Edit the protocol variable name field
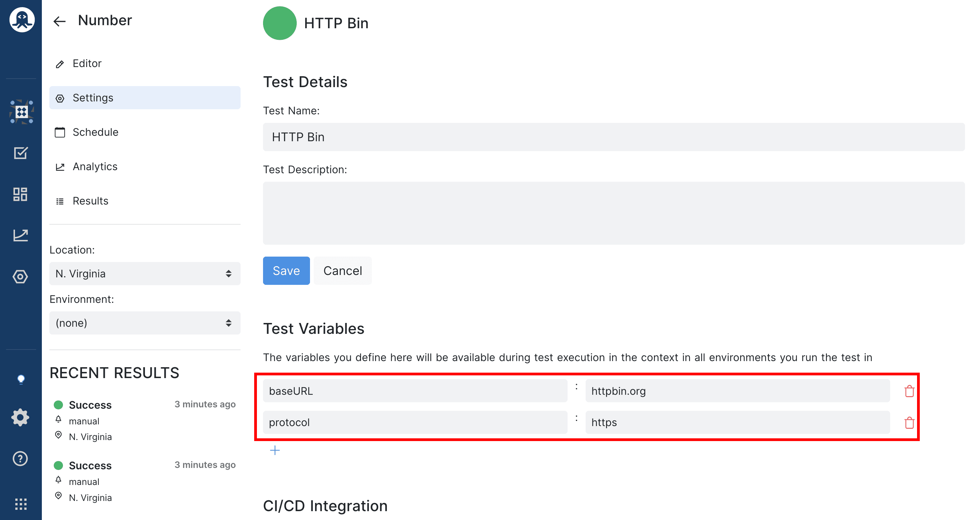 click(415, 422)
